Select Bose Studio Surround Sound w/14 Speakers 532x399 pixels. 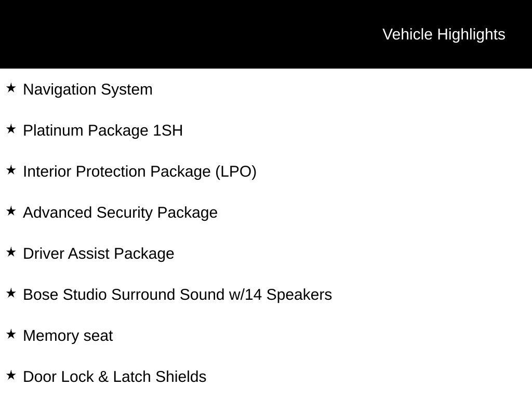click(178, 295)
